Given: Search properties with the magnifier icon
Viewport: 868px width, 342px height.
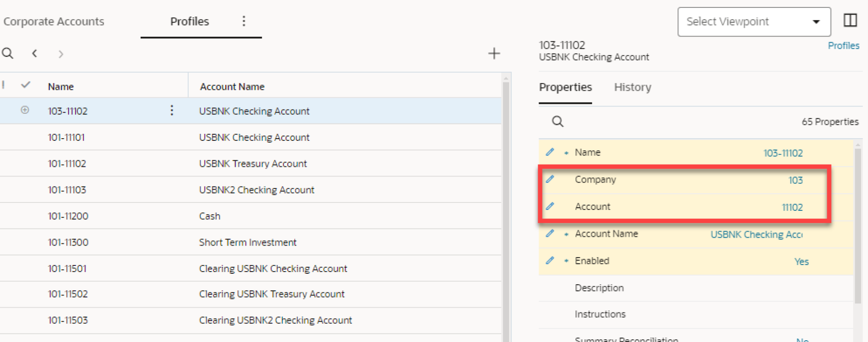Looking at the screenshot, I should pos(558,121).
